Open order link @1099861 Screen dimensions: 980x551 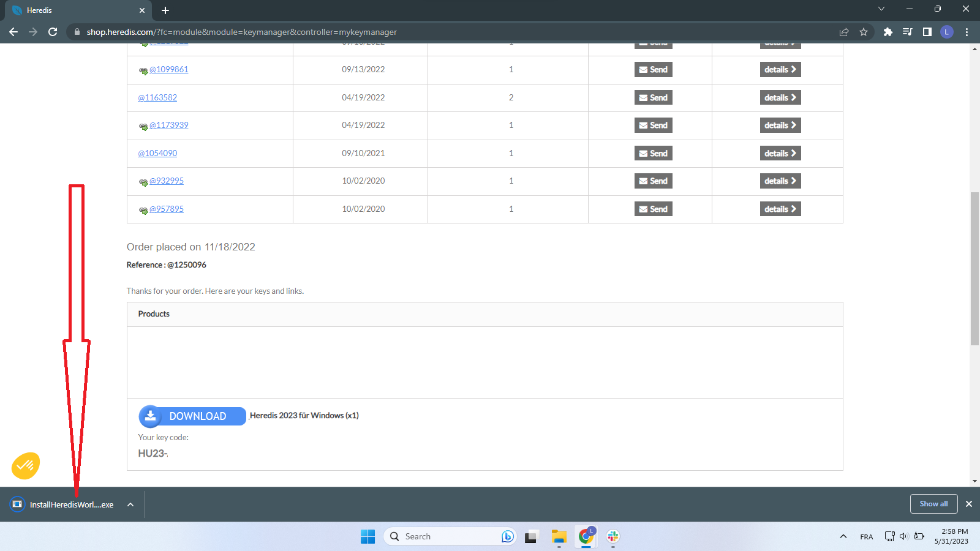point(168,70)
